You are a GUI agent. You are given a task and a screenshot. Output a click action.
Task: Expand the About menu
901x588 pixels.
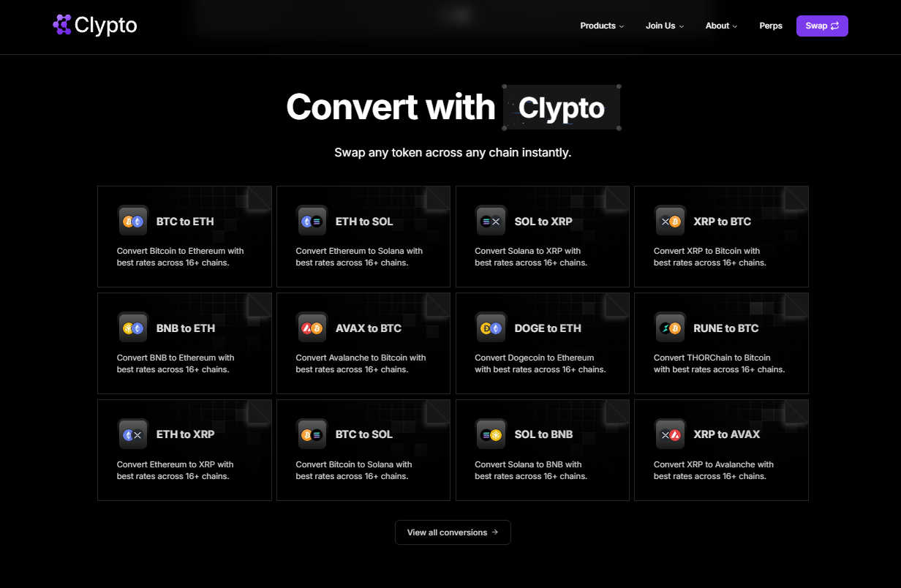(x=721, y=26)
